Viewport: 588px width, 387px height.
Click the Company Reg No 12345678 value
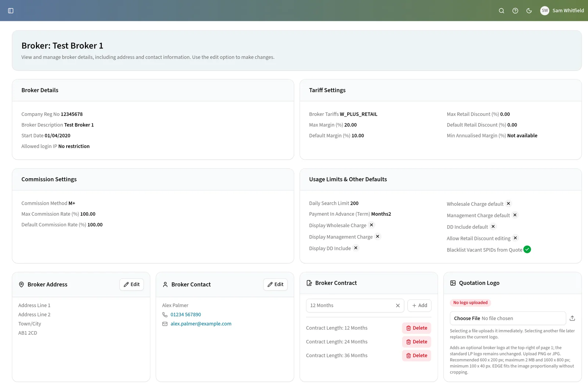pos(72,114)
